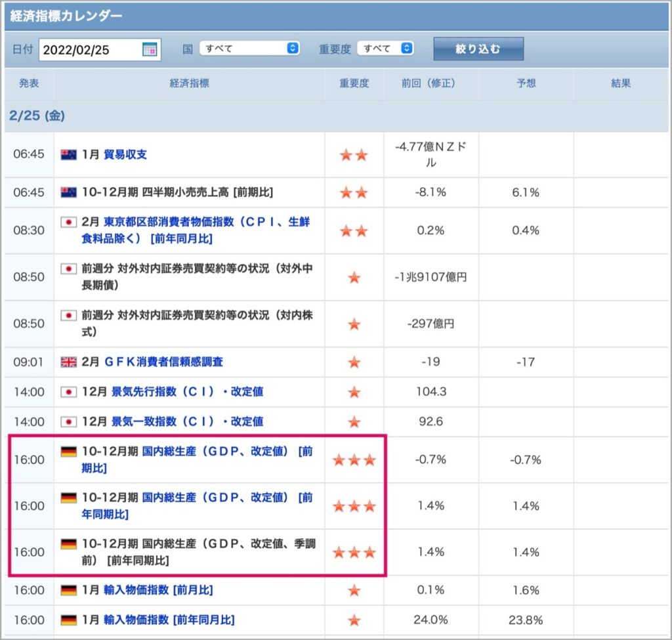672x640 pixels.
Task: Click the single star for GFK消費者信頼感調査
Action: click(x=354, y=362)
